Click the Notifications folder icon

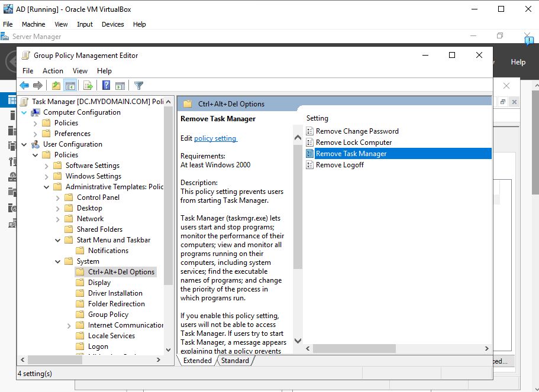(80, 251)
